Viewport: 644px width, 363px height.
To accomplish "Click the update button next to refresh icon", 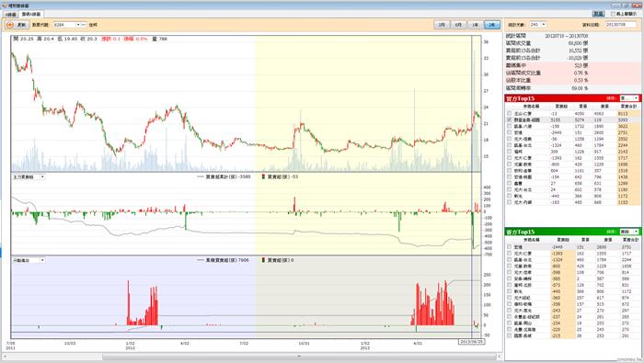I will [x=22, y=25].
